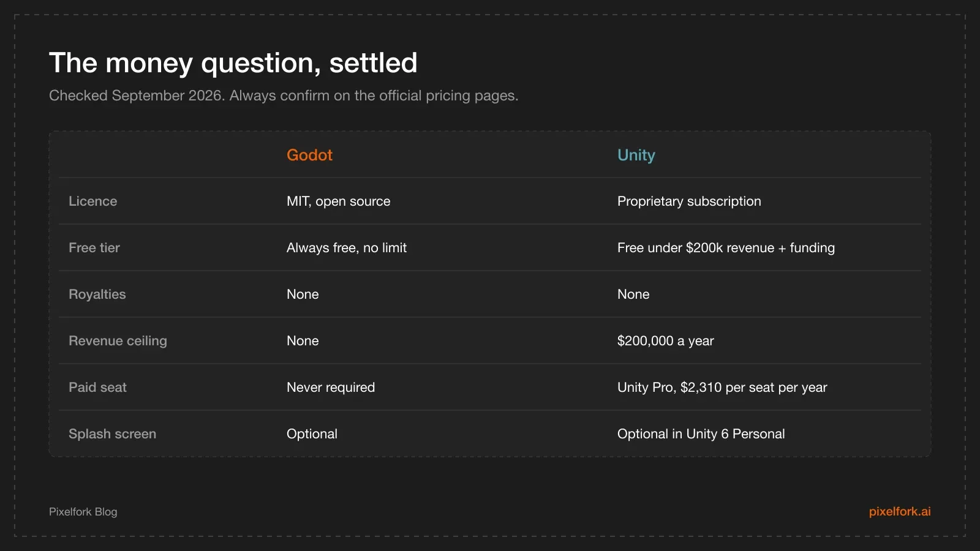Click the 'MIT, open source' cell
Screen dimensions: 980x551
[339, 201]
